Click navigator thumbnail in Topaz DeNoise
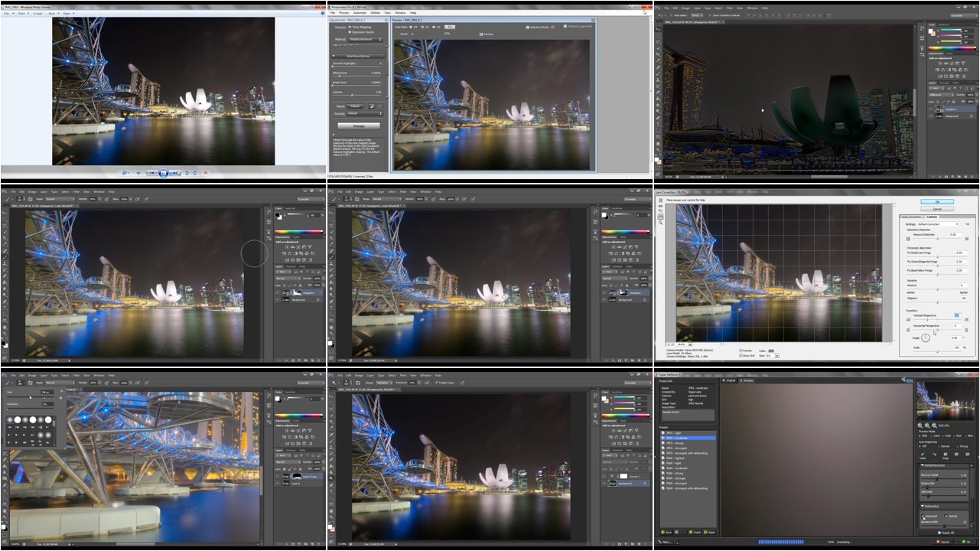Image resolution: width=980 pixels, height=551 pixels. pyautogui.click(x=946, y=401)
